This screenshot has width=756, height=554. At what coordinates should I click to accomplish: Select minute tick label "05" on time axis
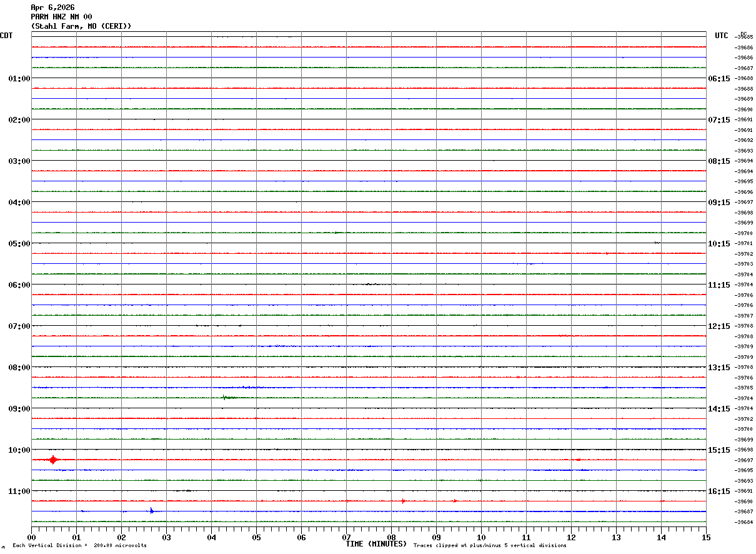(256, 536)
